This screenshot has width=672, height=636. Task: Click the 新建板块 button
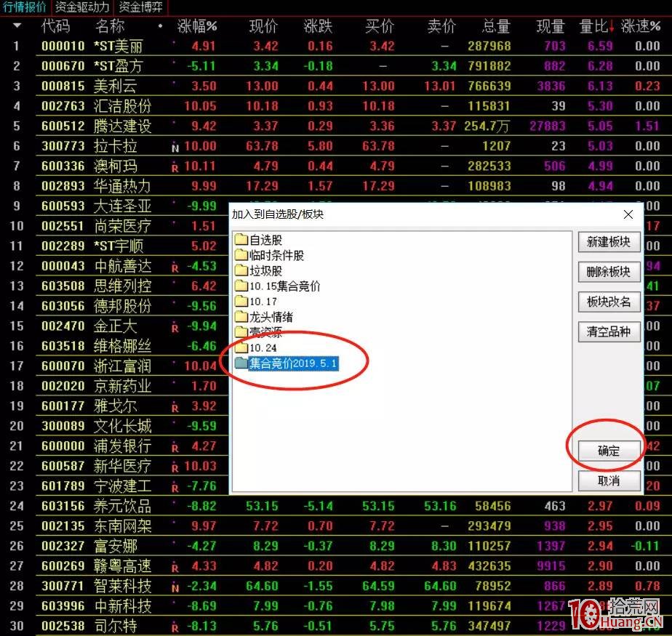coord(609,242)
